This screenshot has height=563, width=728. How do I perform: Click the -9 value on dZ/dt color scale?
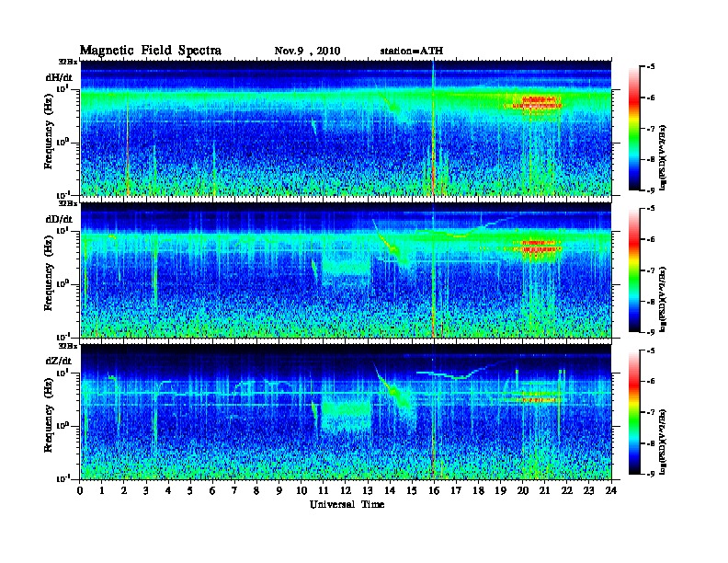coord(650,474)
